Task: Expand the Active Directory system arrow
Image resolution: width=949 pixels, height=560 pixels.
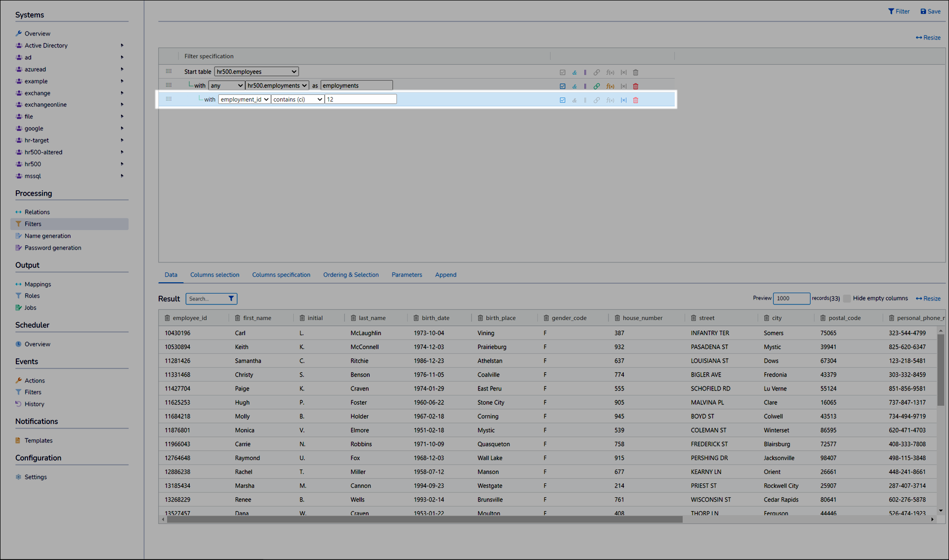Action: tap(122, 45)
